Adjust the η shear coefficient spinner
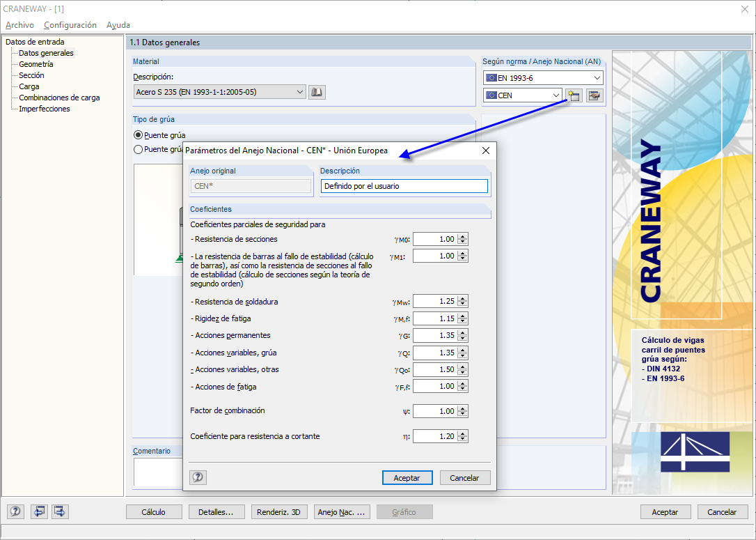The width and height of the screenshot is (756, 540). pos(462,436)
